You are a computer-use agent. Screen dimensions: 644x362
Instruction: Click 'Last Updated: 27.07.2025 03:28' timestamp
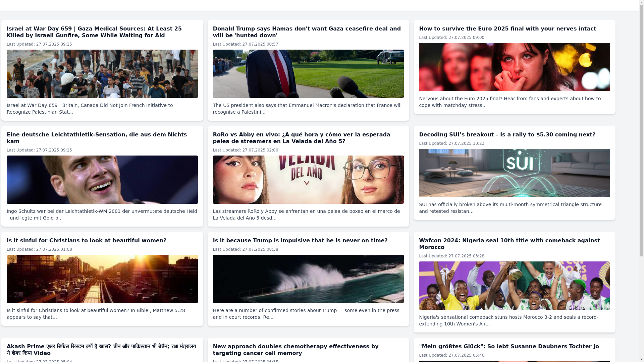[x=451, y=256]
